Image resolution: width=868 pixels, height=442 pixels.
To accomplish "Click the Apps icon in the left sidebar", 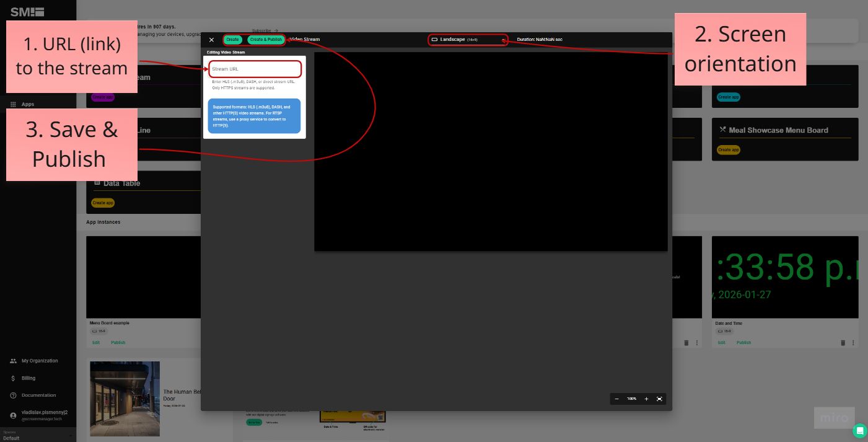I will tap(14, 104).
